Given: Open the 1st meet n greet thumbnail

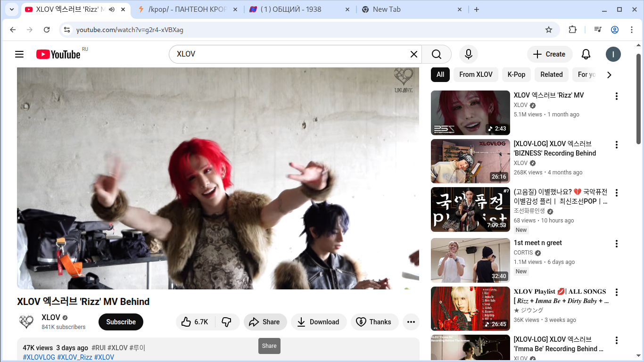Looking at the screenshot, I should [x=471, y=260].
